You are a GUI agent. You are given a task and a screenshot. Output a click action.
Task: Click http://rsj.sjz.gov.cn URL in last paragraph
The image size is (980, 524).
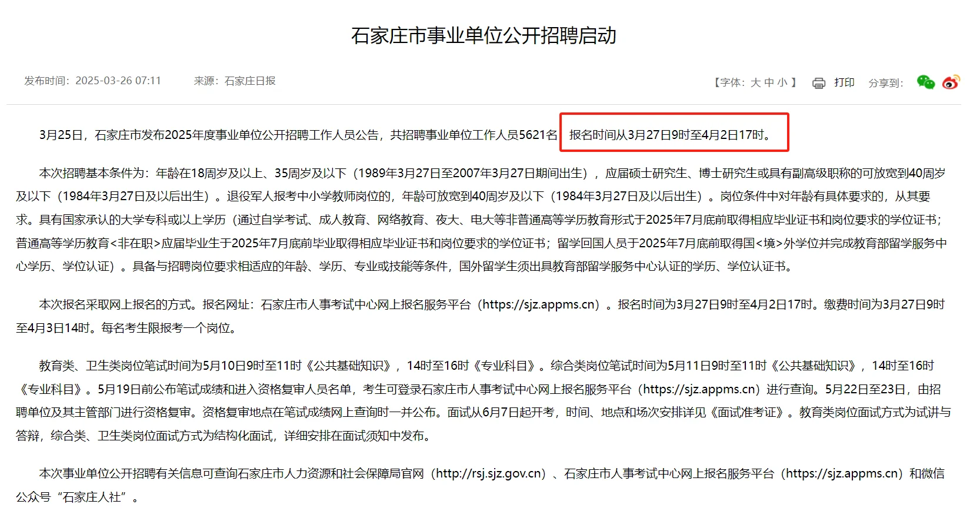pyautogui.click(x=488, y=473)
